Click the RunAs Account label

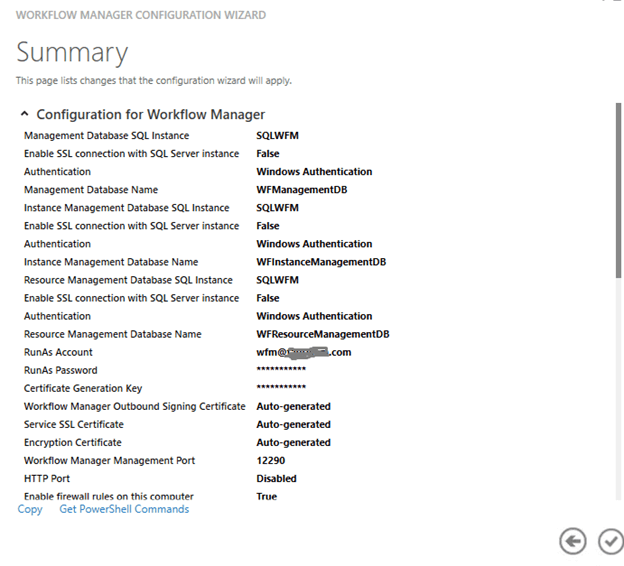(x=58, y=352)
